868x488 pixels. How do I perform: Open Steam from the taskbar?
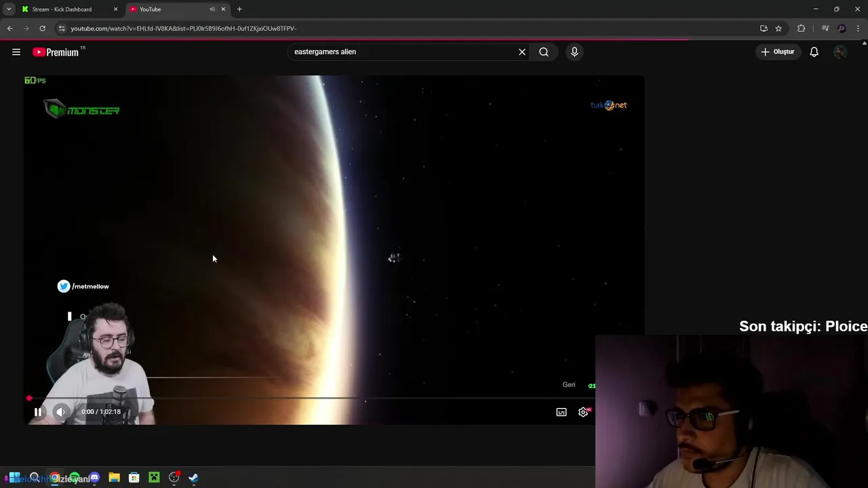tap(194, 478)
